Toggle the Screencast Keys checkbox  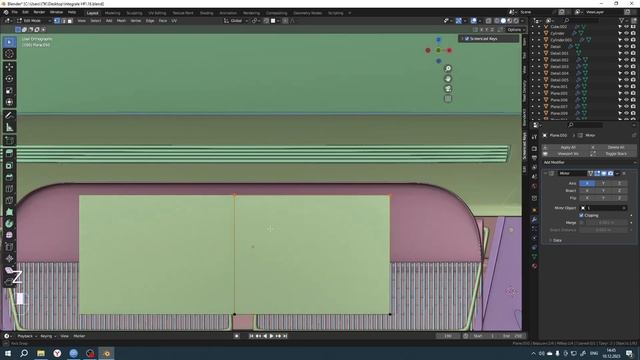467,39
